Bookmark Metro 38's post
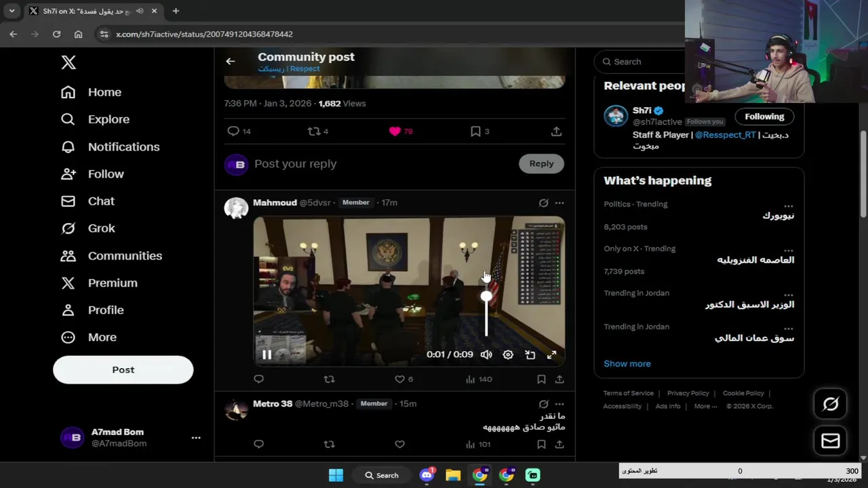The height and width of the screenshot is (488, 868). (541, 445)
